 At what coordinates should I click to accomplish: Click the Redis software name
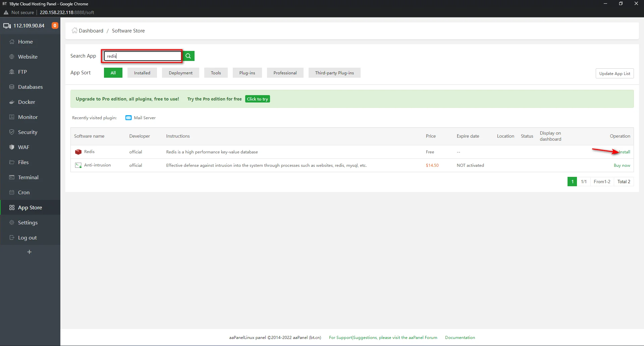[89, 152]
